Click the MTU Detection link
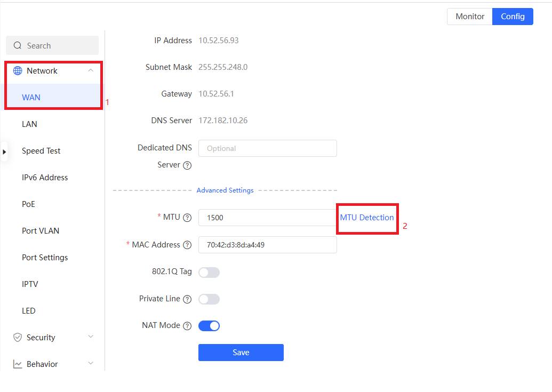Image resolution: width=552 pixels, height=392 pixels. (x=367, y=218)
